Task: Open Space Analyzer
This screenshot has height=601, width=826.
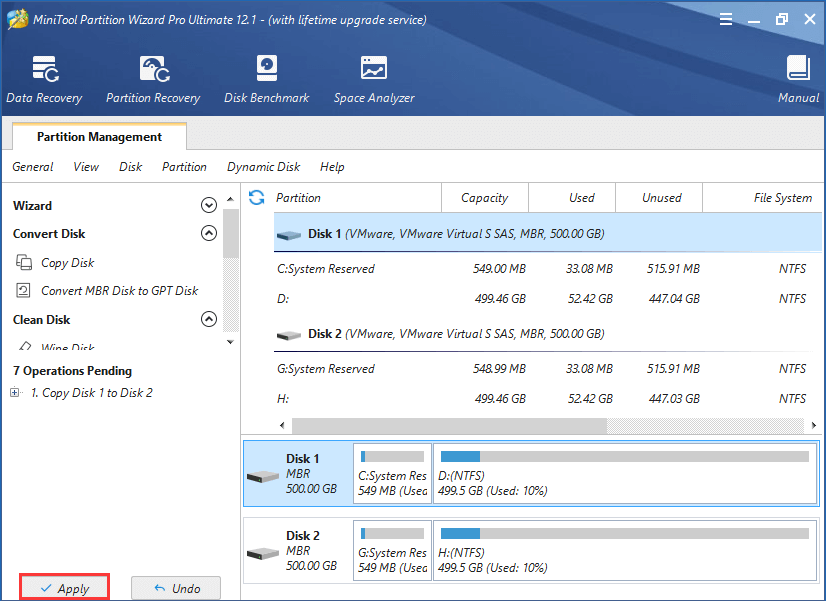Action: coord(374,80)
